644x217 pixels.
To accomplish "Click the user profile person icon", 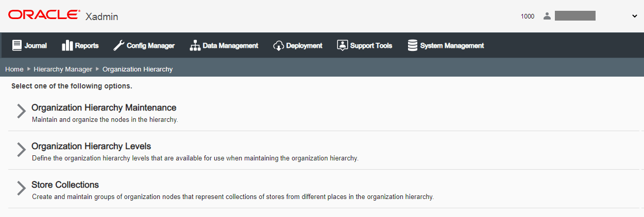I will (547, 16).
